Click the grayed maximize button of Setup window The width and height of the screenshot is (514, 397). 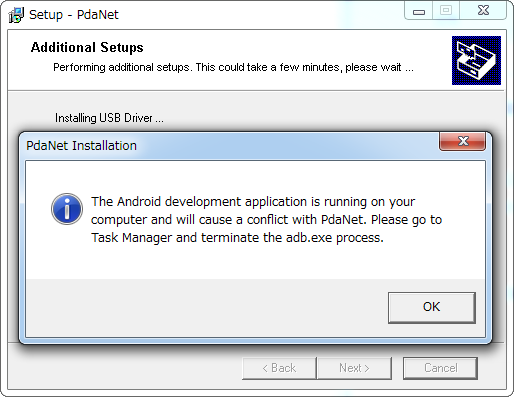pyautogui.click(x=446, y=11)
